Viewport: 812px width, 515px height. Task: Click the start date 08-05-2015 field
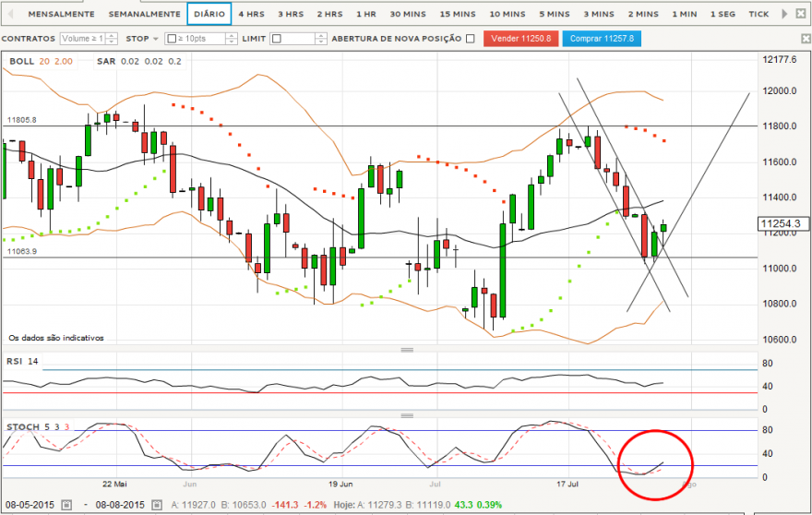[30, 505]
